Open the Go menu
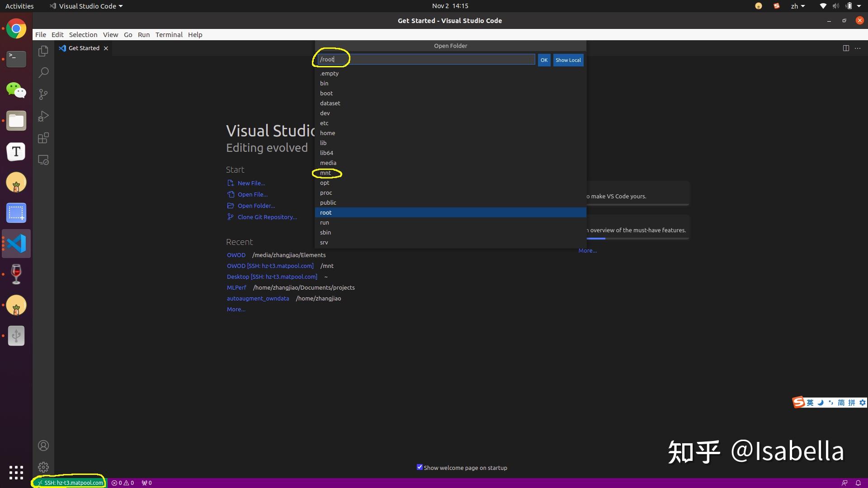 click(x=128, y=35)
